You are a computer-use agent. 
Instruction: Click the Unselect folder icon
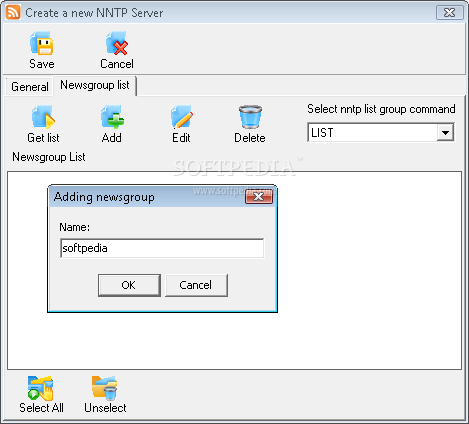tap(105, 388)
